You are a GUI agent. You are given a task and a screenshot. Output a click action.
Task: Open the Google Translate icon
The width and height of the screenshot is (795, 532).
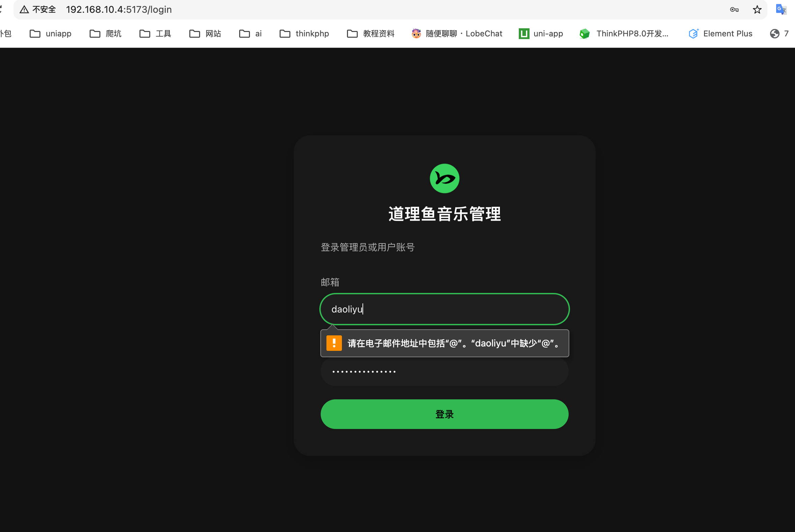781,9
